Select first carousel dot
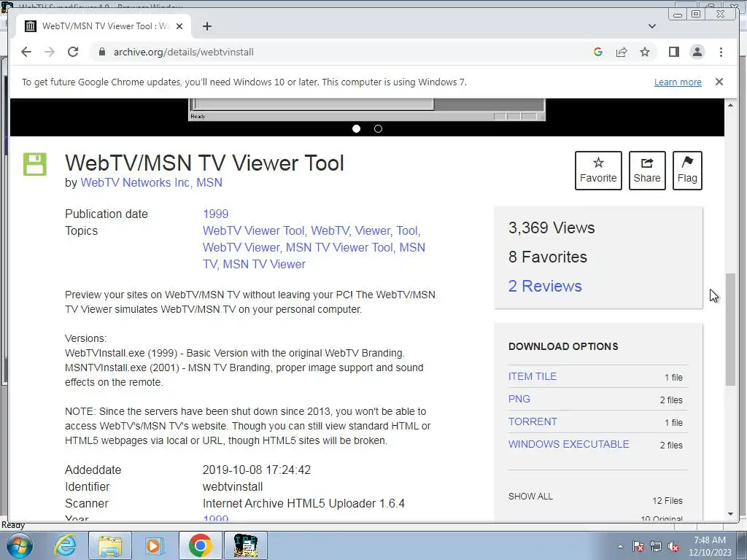Viewport: 747px width, 560px height. (356, 128)
